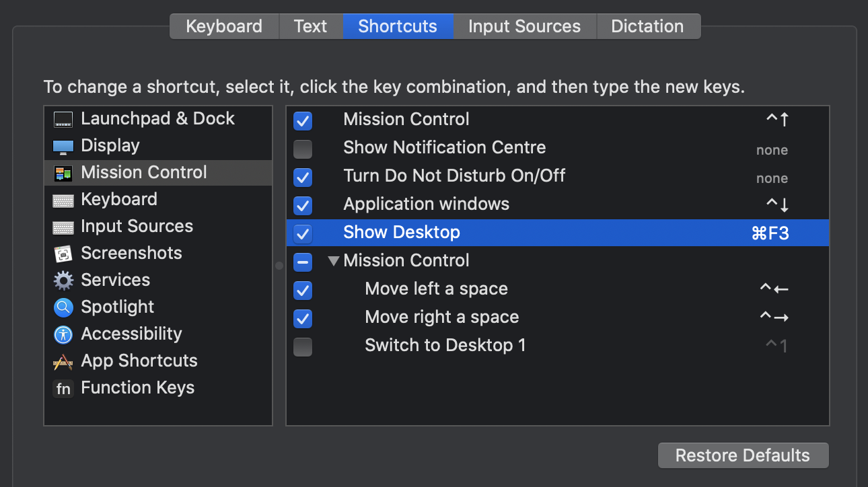Toggle the Mission Control group mixed checkbox
This screenshot has width=868, height=487.
(303, 261)
